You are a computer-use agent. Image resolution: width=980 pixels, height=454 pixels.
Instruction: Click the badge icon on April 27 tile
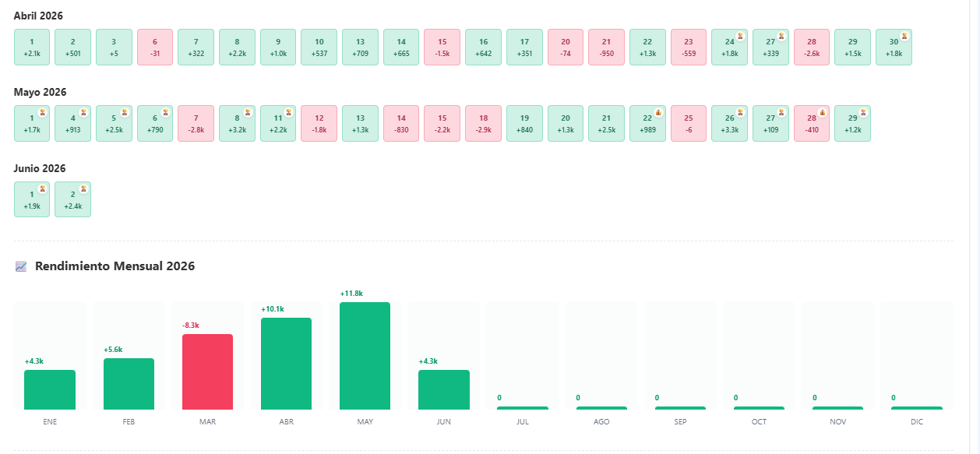click(781, 36)
